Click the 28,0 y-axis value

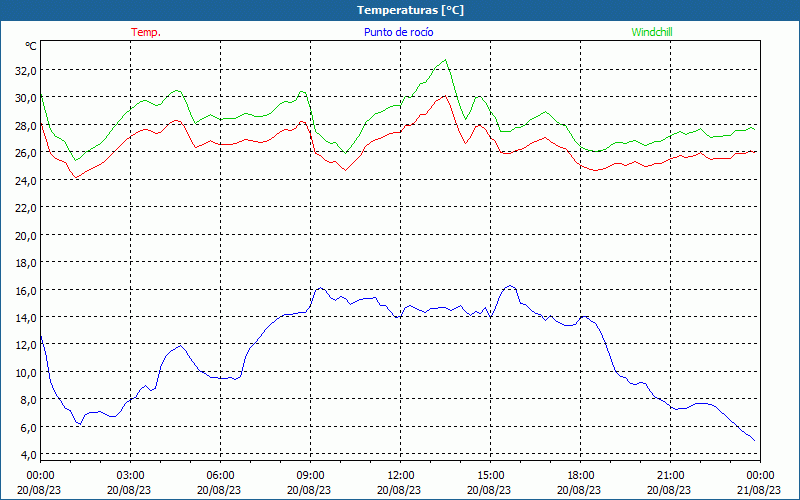tap(26, 126)
